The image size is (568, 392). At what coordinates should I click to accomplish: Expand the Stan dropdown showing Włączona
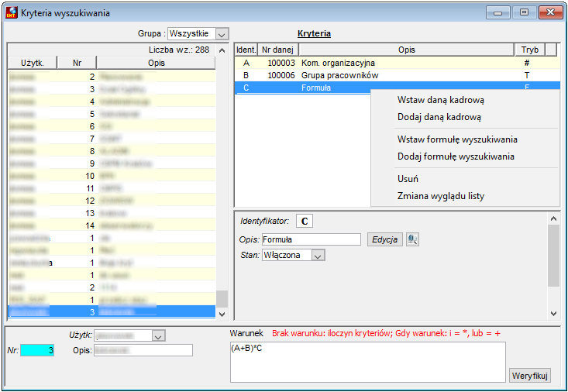click(x=318, y=255)
